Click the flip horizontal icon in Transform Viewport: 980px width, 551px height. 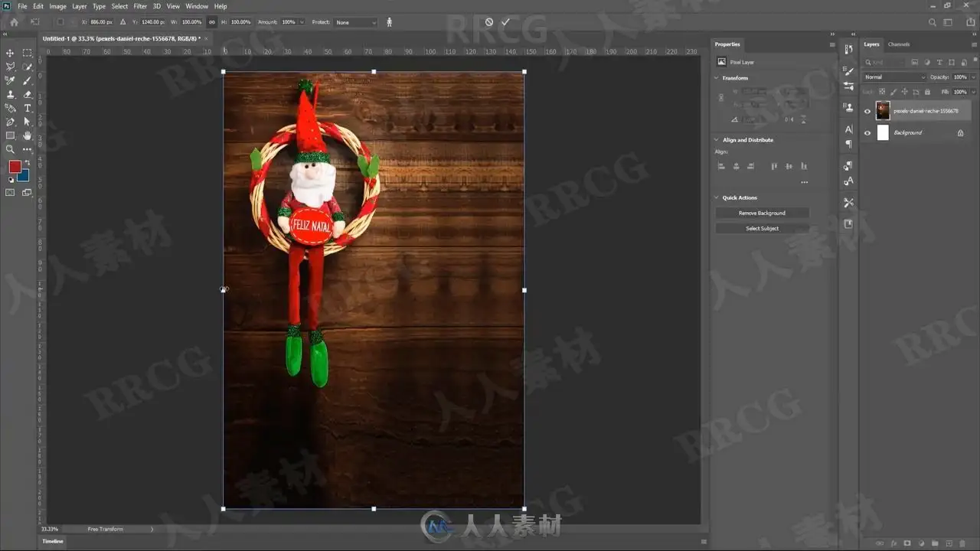(789, 119)
